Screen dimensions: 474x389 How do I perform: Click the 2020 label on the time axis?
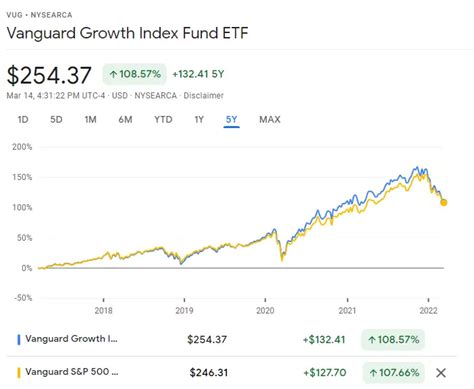[265, 311]
